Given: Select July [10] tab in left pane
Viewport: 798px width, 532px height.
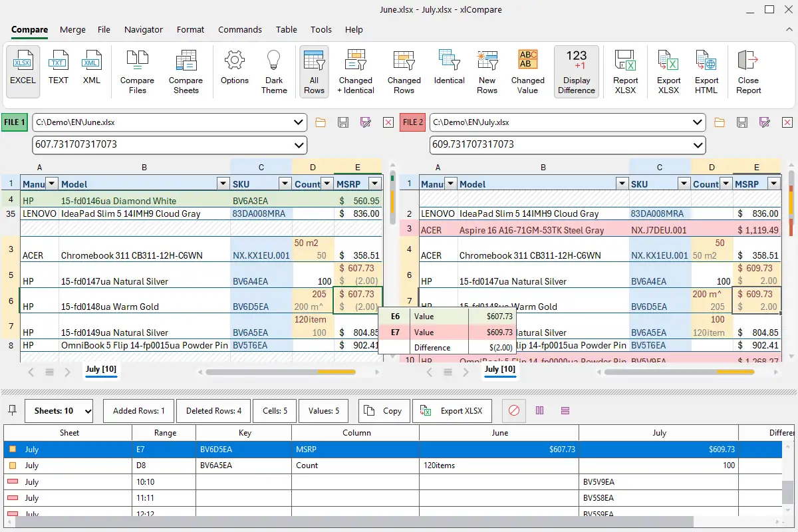Looking at the screenshot, I should pos(101,369).
